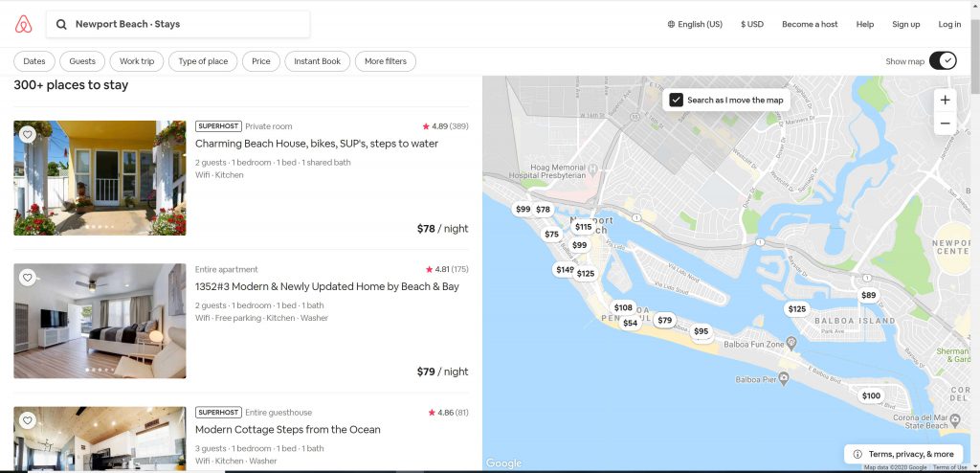Open More filters
980x473 pixels.
pos(386,61)
